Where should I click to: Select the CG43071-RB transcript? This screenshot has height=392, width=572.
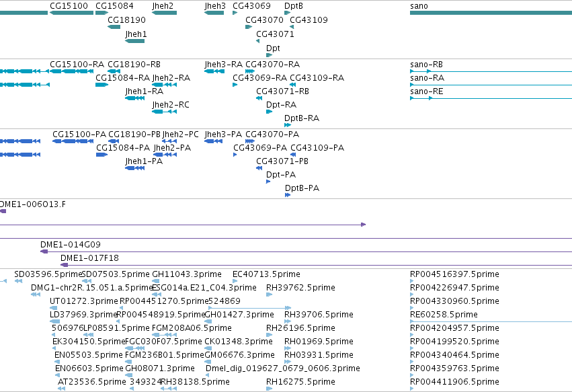coord(259,98)
